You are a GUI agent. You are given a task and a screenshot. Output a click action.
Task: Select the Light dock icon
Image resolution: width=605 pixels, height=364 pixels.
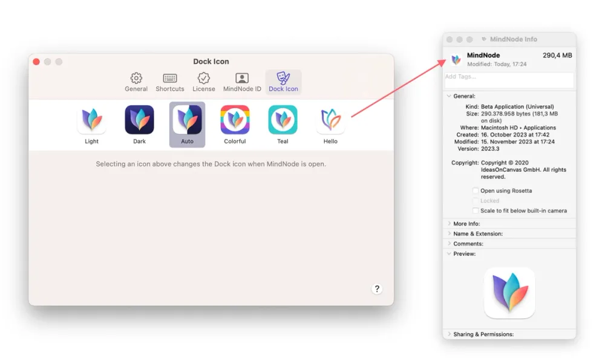[92, 125]
